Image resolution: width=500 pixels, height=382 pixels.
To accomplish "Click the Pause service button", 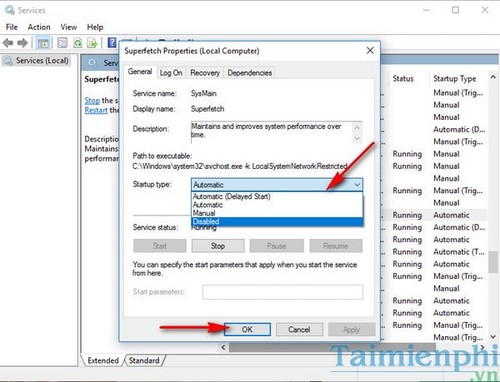I will click(x=276, y=246).
